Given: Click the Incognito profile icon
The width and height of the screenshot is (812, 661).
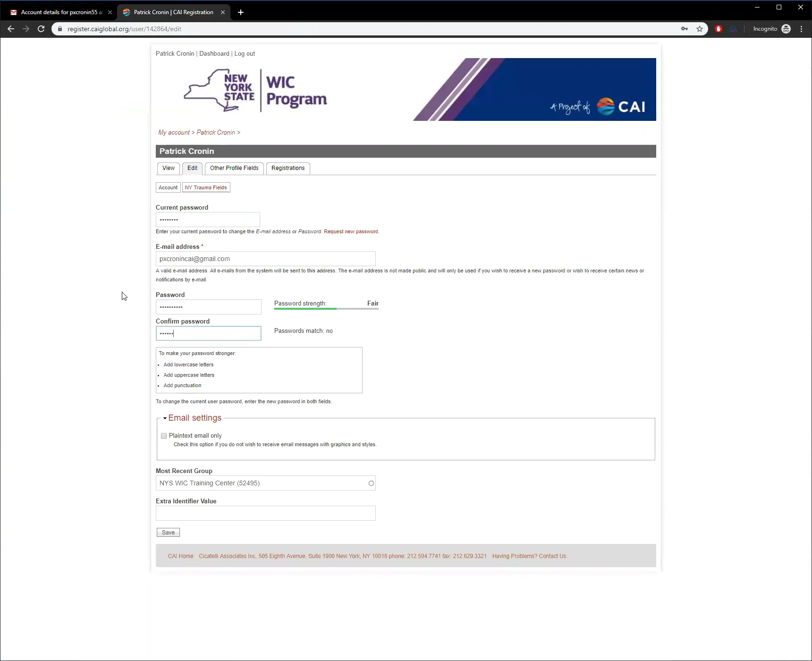Looking at the screenshot, I should point(786,29).
